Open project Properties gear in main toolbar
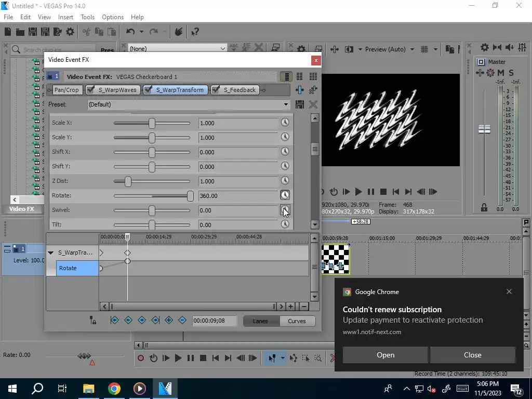This screenshot has height=399, width=532. click(x=70, y=32)
